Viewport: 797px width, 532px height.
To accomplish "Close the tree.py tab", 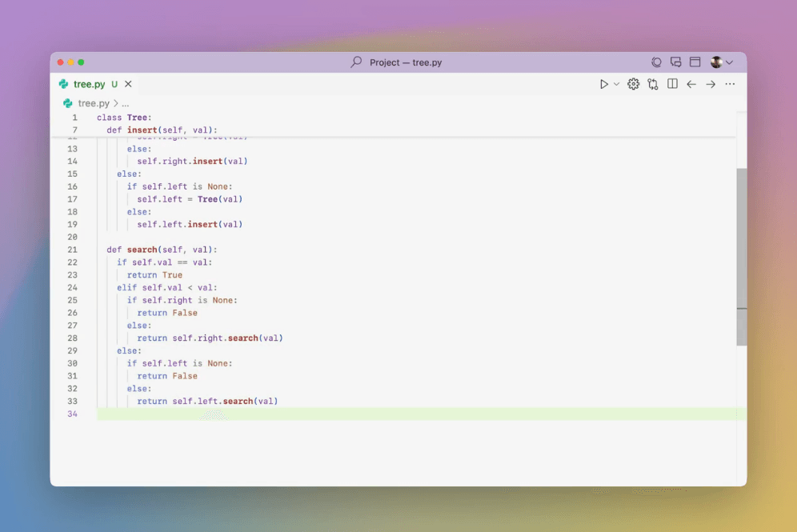I will click(x=128, y=84).
